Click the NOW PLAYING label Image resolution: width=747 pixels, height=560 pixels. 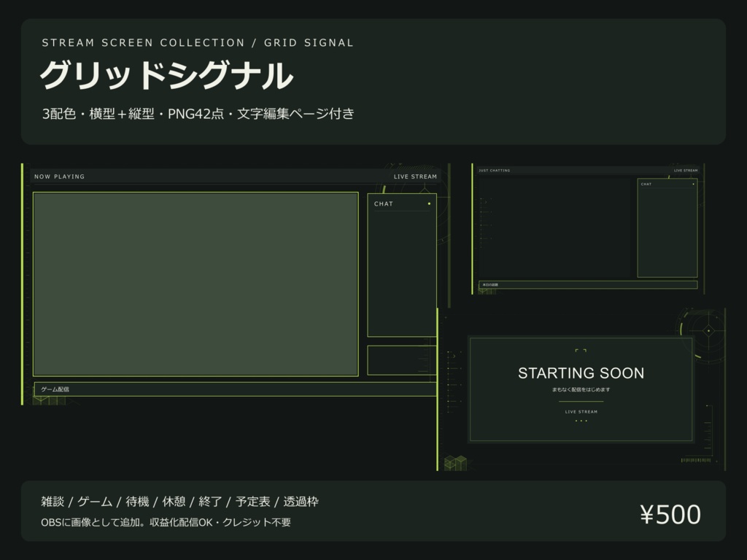coord(60,176)
